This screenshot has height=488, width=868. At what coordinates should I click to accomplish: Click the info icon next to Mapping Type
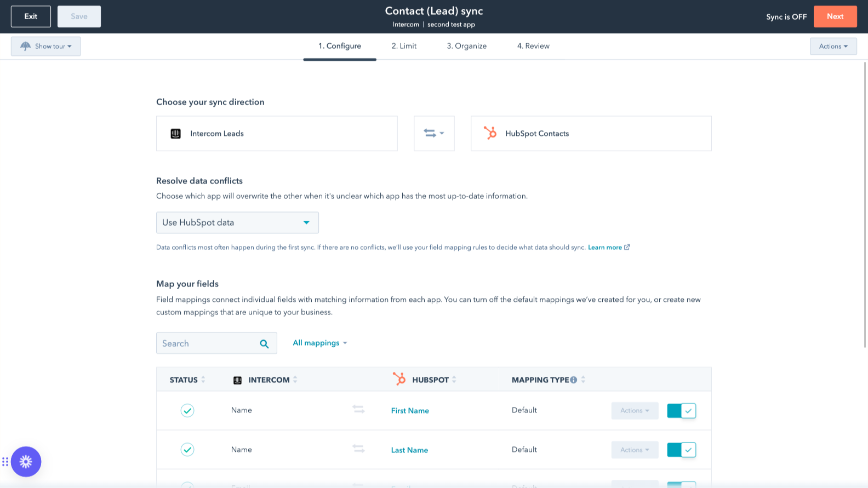click(573, 380)
